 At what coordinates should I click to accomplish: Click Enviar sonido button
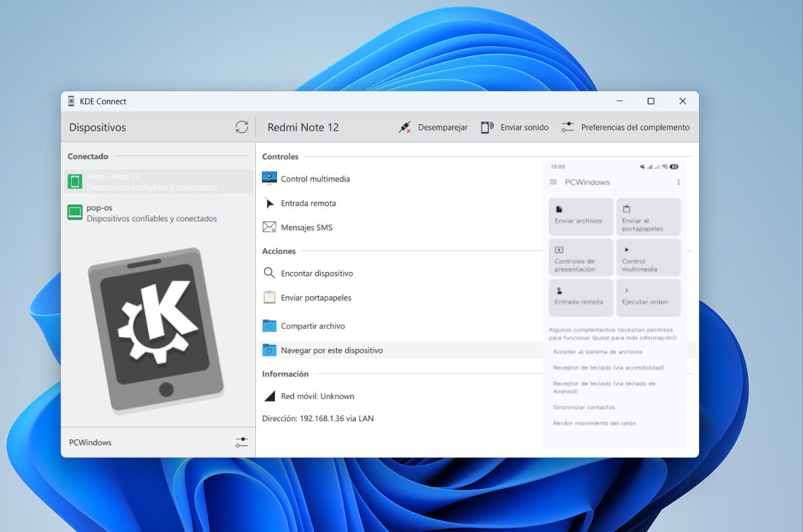click(515, 127)
